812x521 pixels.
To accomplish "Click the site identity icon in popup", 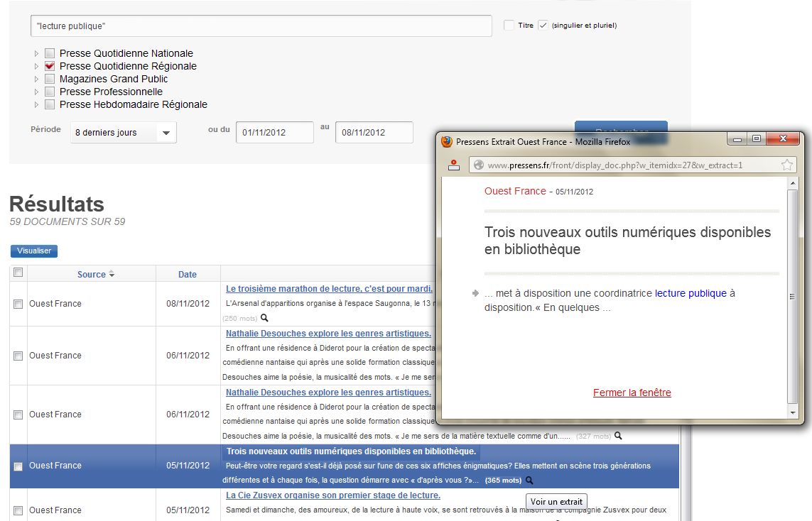I will pyautogui.click(x=454, y=165).
